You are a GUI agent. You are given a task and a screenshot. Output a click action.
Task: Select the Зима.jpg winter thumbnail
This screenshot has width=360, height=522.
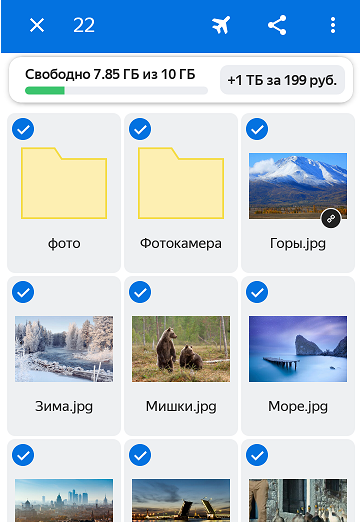[64, 349]
